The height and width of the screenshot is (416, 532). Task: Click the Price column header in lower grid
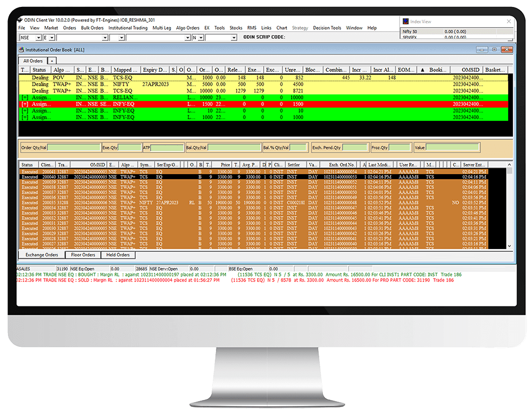pos(222,165)
